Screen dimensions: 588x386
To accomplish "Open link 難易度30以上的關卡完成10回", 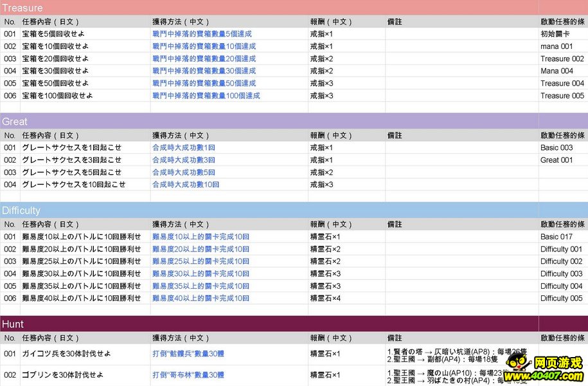I will [200, 273].
